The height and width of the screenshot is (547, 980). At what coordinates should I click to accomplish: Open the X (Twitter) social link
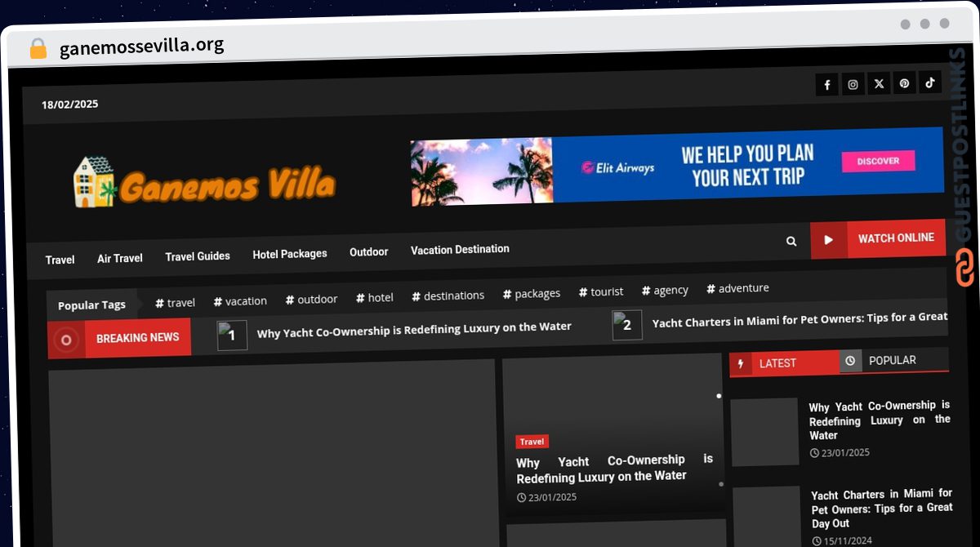click(x=879, y=83)
